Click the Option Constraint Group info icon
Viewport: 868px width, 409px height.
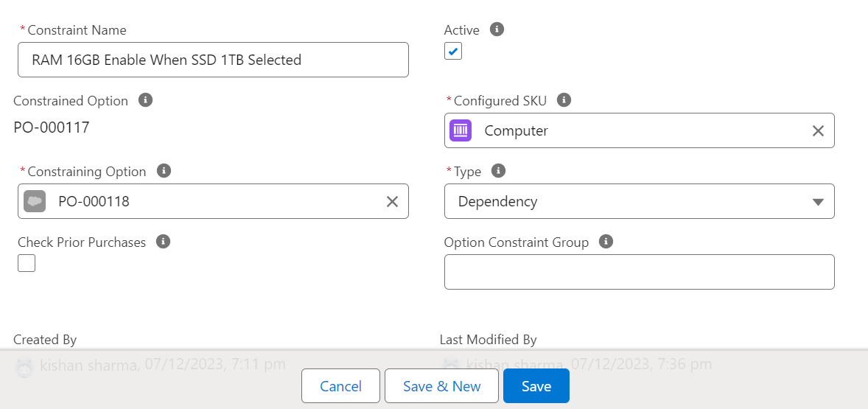click(606, 242)
